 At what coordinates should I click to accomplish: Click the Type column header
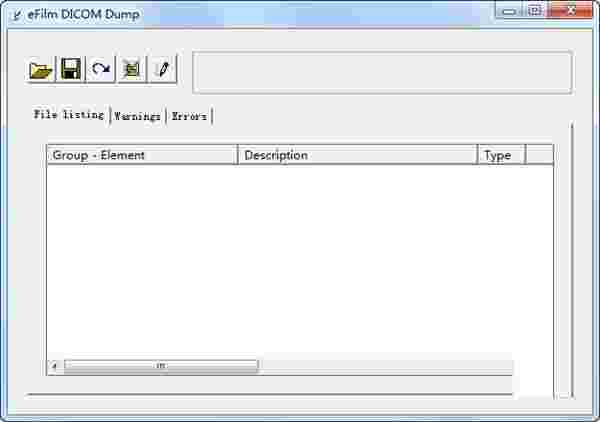502,155
